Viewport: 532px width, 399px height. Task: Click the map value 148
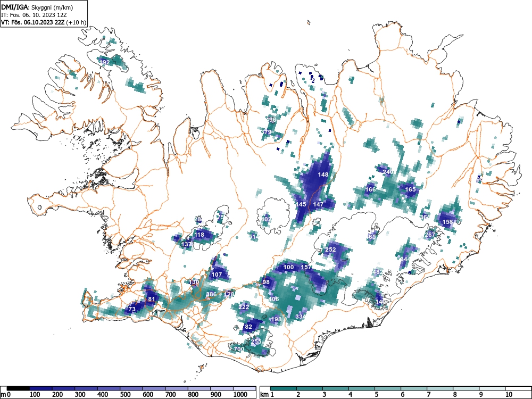(323, 174)
